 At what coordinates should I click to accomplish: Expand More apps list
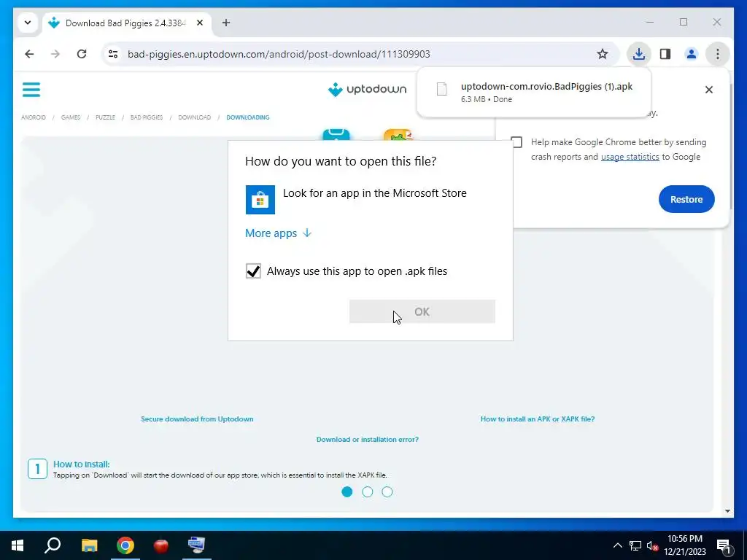point(278,233)
